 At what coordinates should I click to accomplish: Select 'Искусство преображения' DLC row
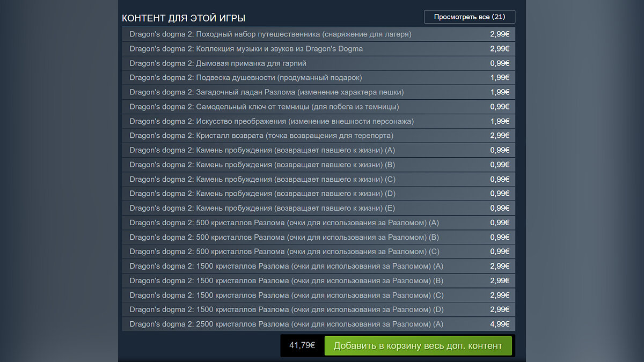pos(272,121)
